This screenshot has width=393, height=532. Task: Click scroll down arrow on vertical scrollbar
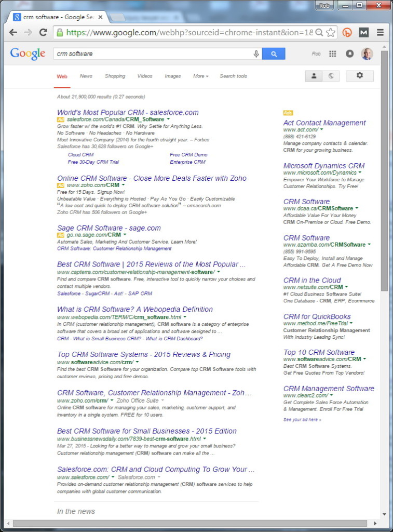[x=384, y=514]
